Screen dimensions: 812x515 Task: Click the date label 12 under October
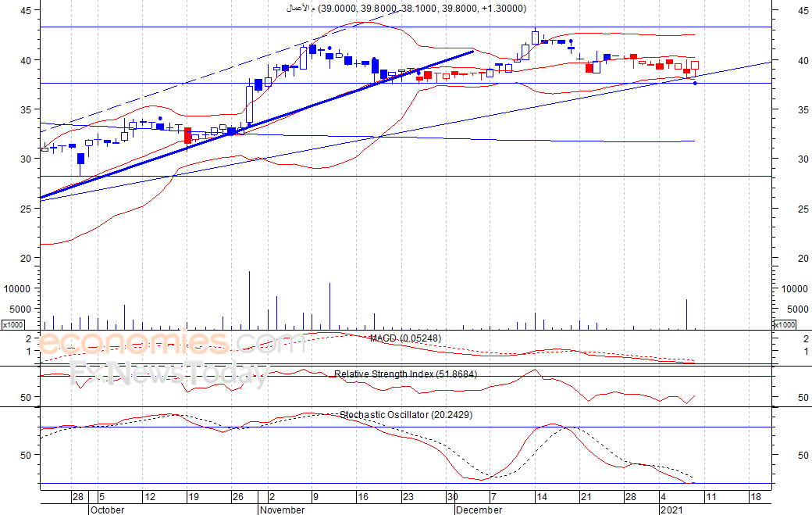tap(150, 497)
